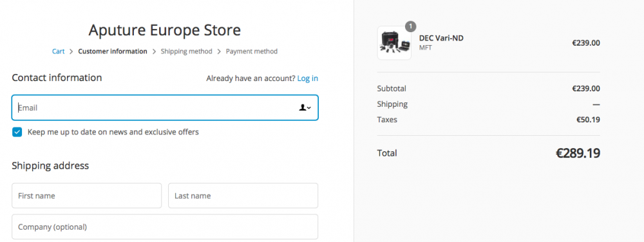
Task: Click the 'Keep me up to date' label text
Action: 113,132
